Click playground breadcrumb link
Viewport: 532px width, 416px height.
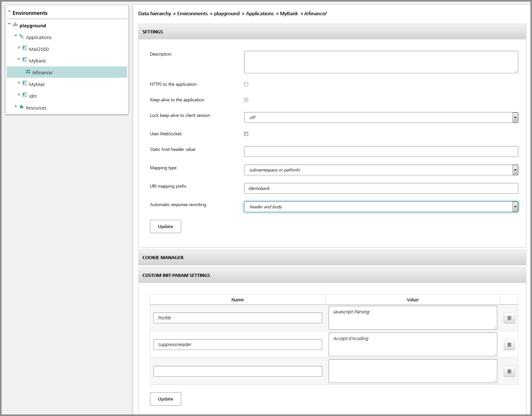(x=227, y=14)
